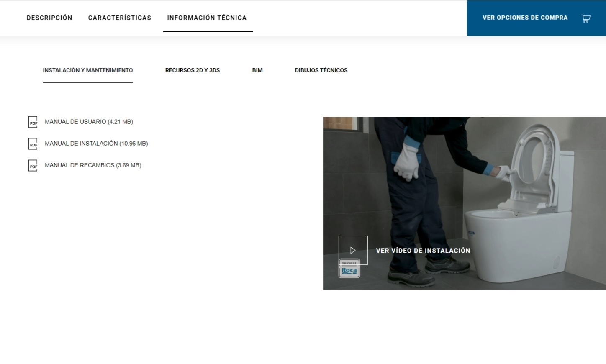Switch to Instalación y Mantenimiento sub-tab
The image size is (606, 364).
click(88, 70)
